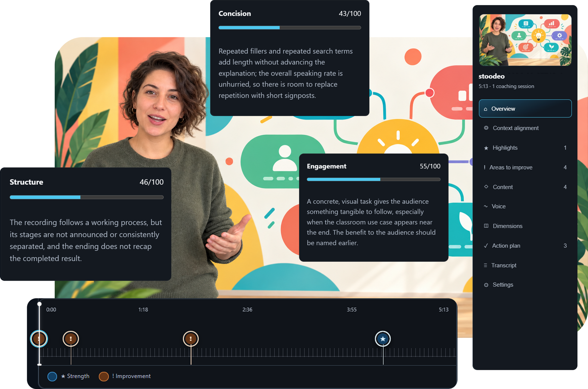Screen dimensions: 588x389
Task: Click the brown Improvement legend swatch
Action: (104, 376)
